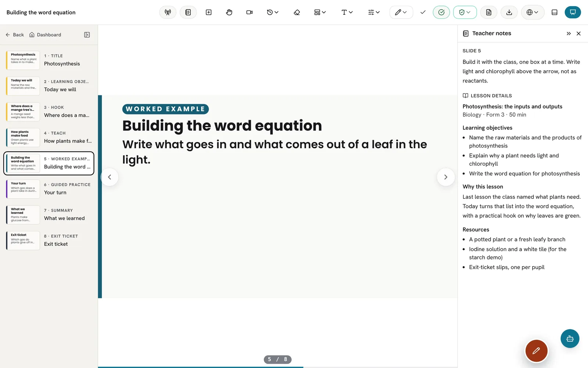Toggle the bottom panel layout icon
Screen dimensions: 588x368
[555, 12]
